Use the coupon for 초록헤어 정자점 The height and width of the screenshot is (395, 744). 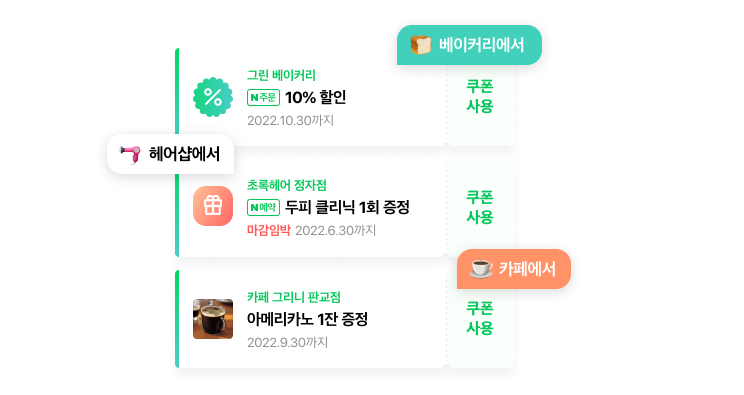click(480, 207)
